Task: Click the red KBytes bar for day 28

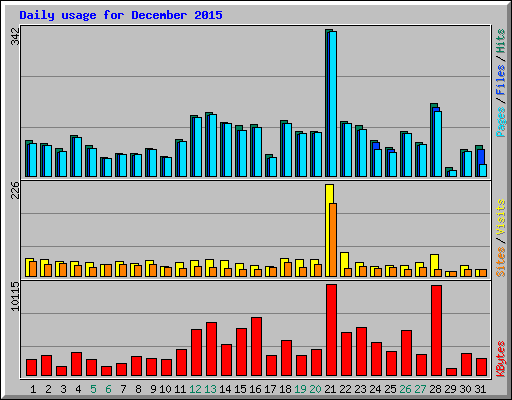Action: point(436,330)
